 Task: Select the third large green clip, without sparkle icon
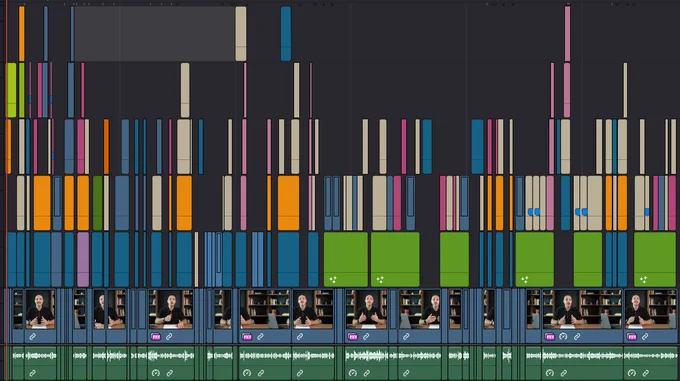[454, 259]
